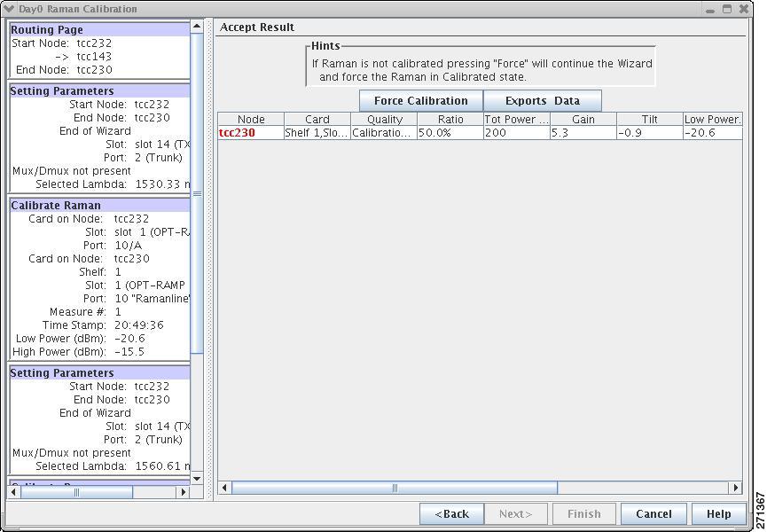Click the left panel scroll-up arrow
Image resolution: width=767 pixels, height=532 pixels.
click(197, 27)
